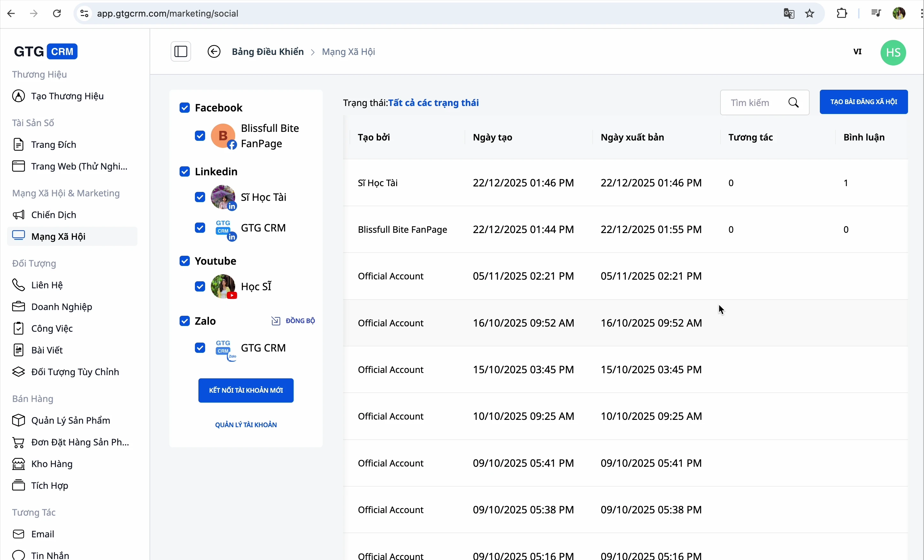
Task: Click the Zalo sync (Đồng bộ) icon
Action: [276, 321]
